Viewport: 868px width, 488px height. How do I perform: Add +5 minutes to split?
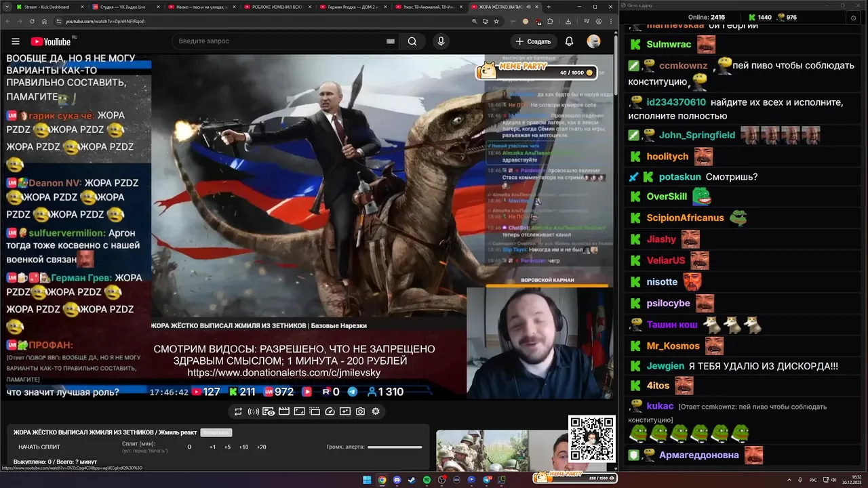pyautogui.click(x=227, y=447)
